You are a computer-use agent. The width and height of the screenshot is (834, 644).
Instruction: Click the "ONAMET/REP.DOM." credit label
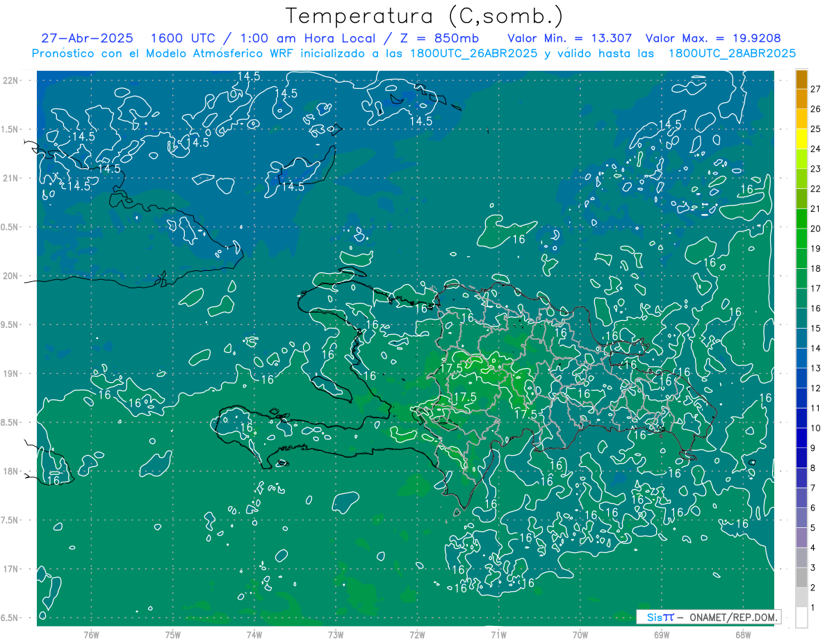coord(733,617)
